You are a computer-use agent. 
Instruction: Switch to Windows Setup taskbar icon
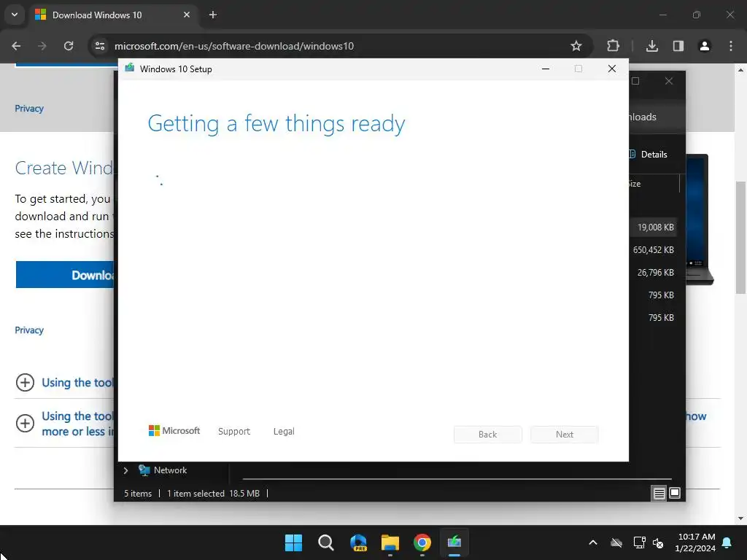coord(454,542)
